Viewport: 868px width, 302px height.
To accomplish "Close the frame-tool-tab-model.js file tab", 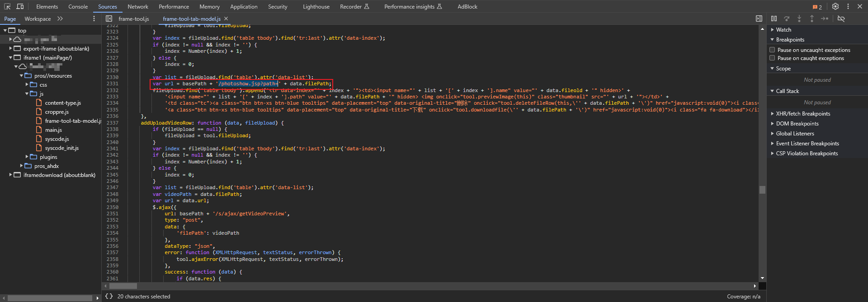I will (x=226, y=19).
